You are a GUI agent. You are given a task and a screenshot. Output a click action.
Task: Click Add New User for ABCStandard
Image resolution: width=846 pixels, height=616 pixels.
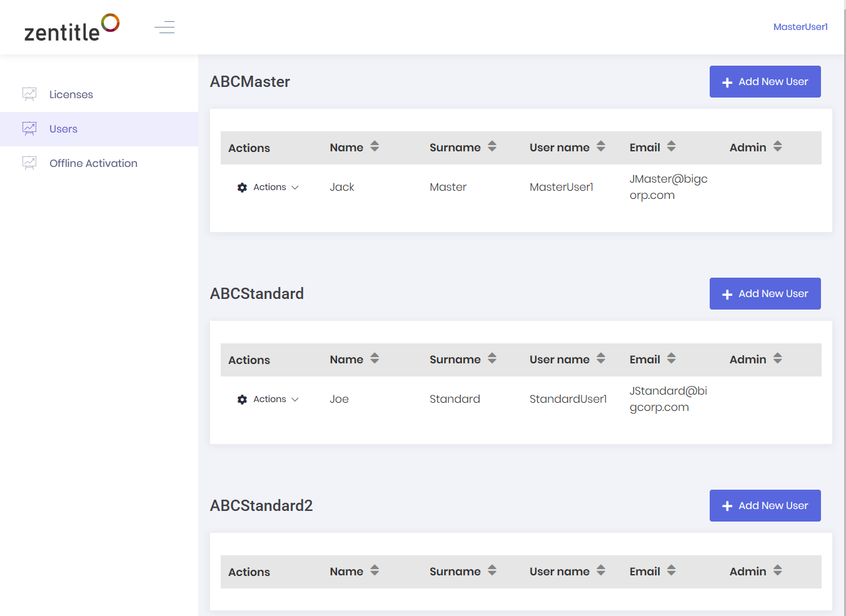(x=765, y=293)
